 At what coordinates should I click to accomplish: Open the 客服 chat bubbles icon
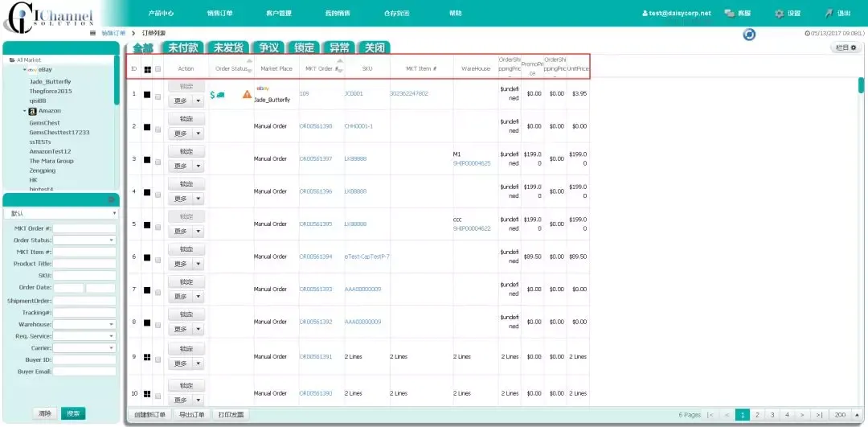tap(730, 14)
